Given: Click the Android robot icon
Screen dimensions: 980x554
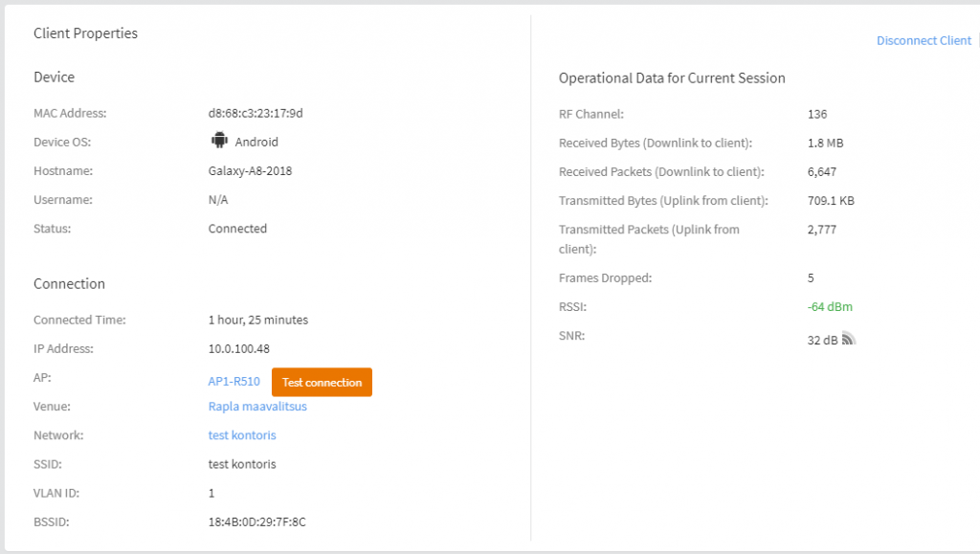Looking at the screenshot, I should [219, 141].
